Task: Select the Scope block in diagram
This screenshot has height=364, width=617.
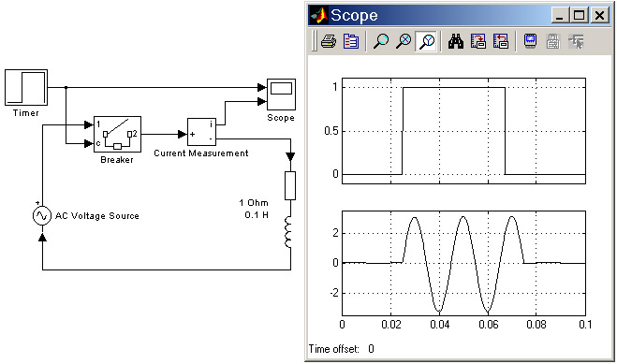Action: coord(281,95)
